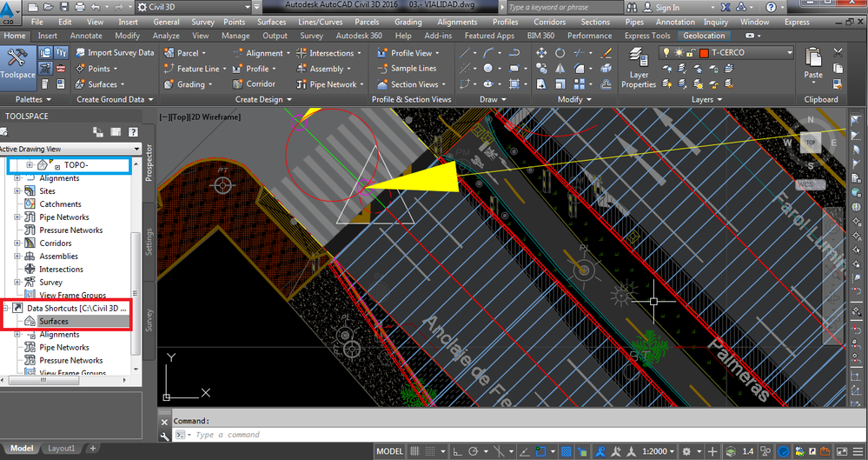Select the Move tool in Modify panel

click(541, 53)
